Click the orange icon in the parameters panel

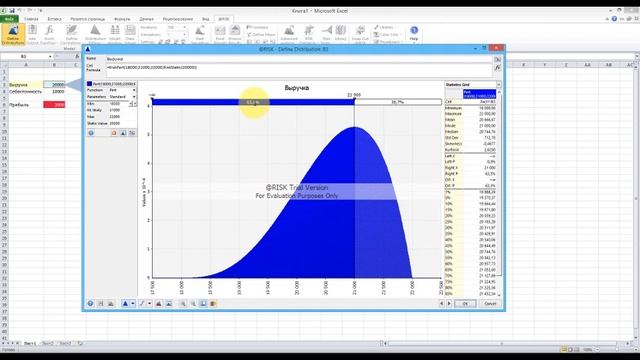[114, 133]
